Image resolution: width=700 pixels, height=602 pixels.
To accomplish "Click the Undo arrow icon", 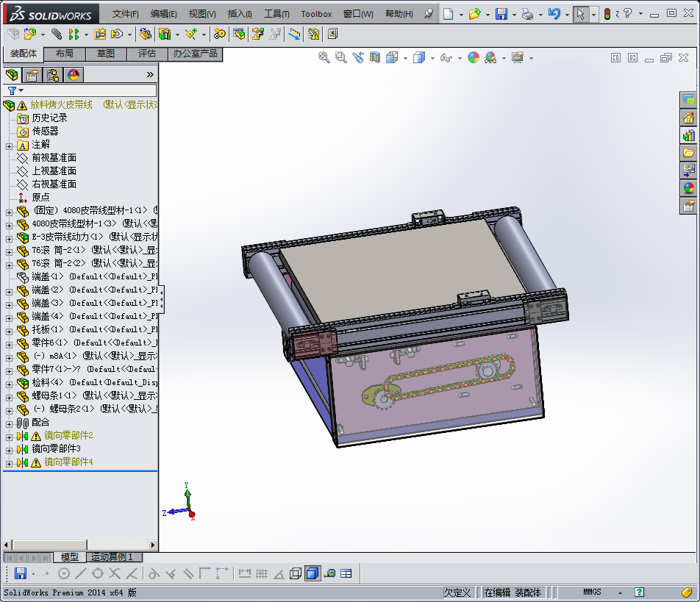I will pos(554,14).
